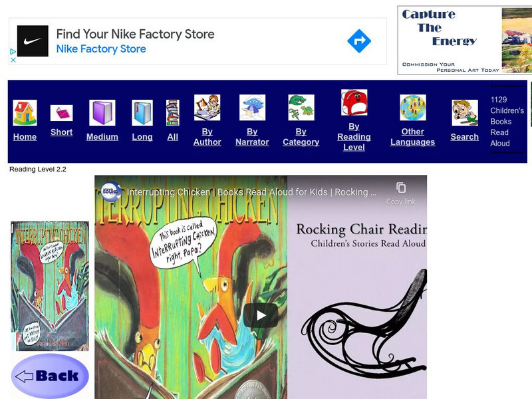
Task: Open the Other Languages text link
Action: tap(412, 137)
